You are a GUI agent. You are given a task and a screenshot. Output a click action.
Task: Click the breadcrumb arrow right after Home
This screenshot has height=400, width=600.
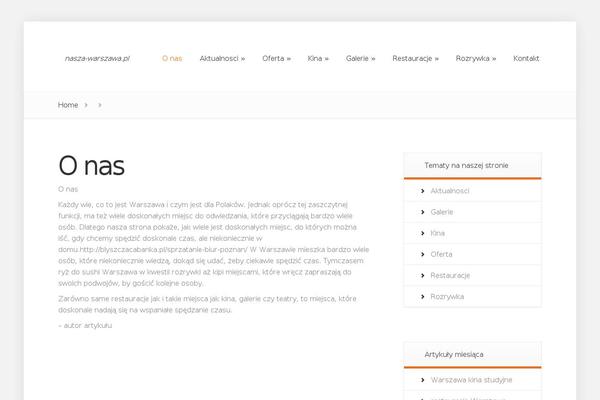[87, 105]
